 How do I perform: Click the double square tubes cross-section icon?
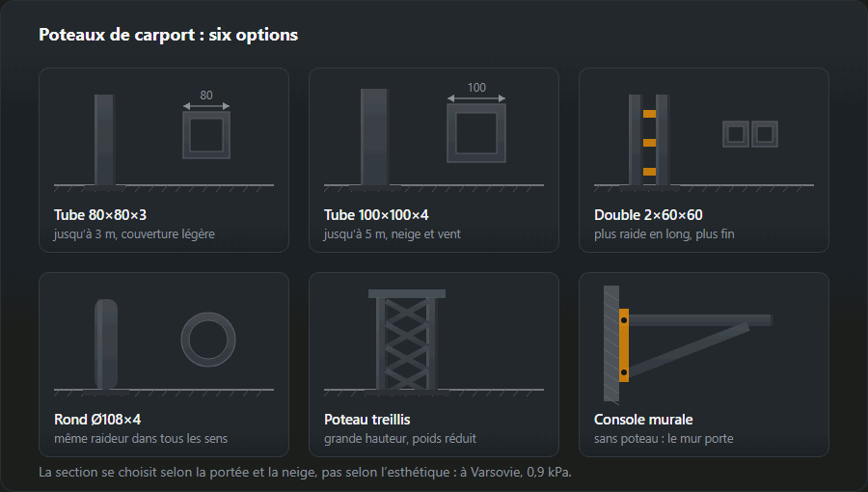750,134
